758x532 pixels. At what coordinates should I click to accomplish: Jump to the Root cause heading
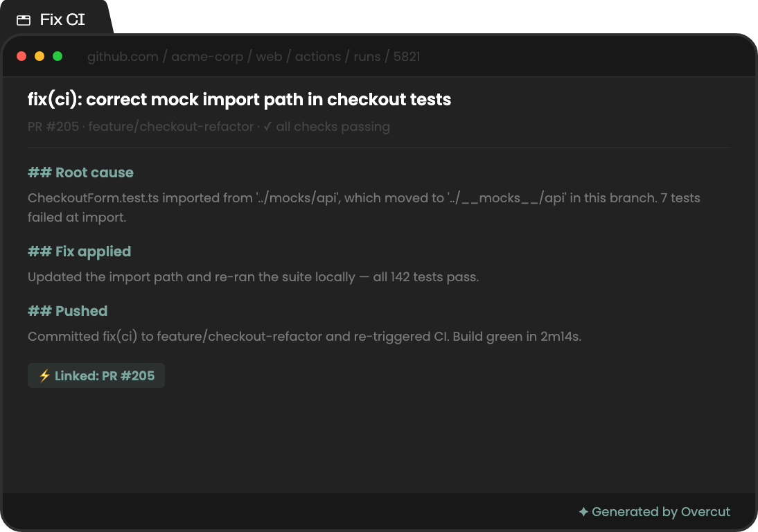pos(81,172)
